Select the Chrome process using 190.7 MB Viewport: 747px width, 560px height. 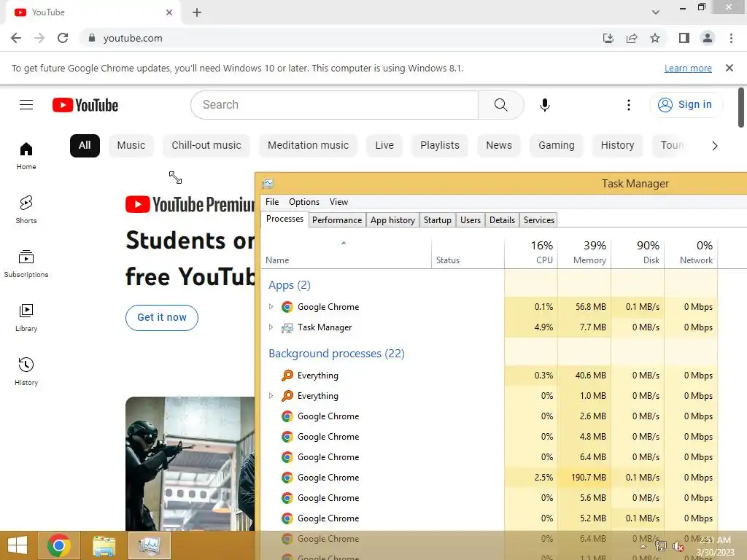[x=489, y=477]
